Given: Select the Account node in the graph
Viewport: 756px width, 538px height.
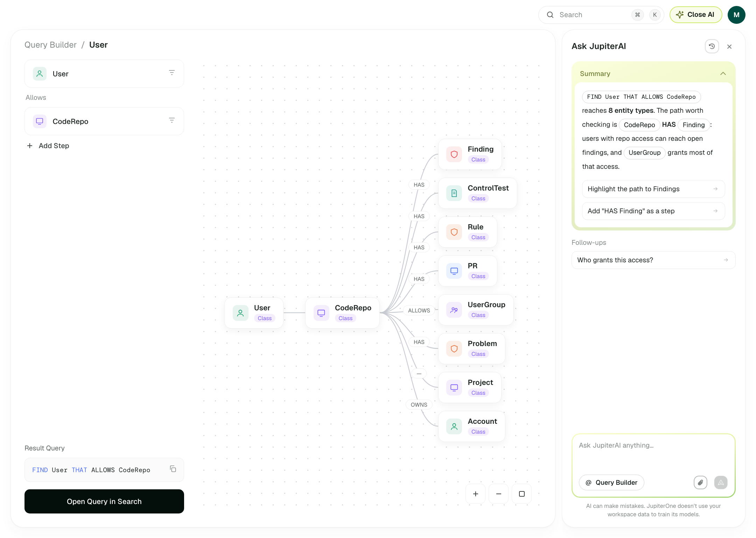Looking at the screenshot, I should pos(472,427).
